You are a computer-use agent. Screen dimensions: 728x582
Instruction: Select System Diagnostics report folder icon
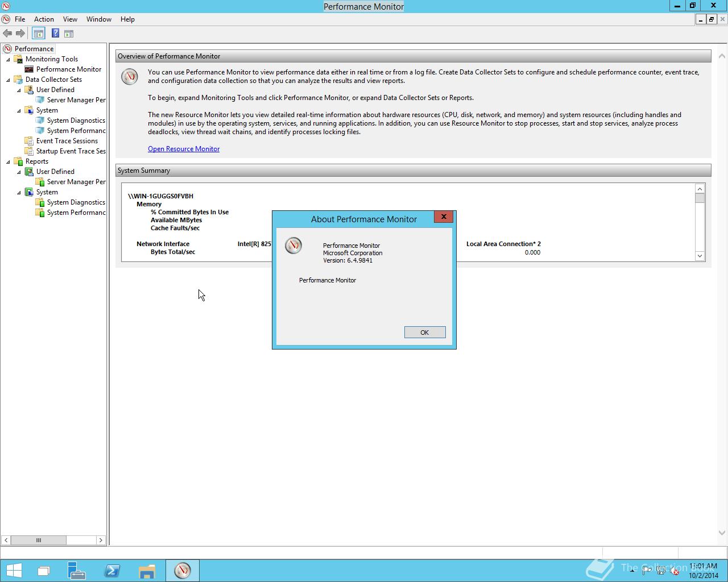point(40,202)
